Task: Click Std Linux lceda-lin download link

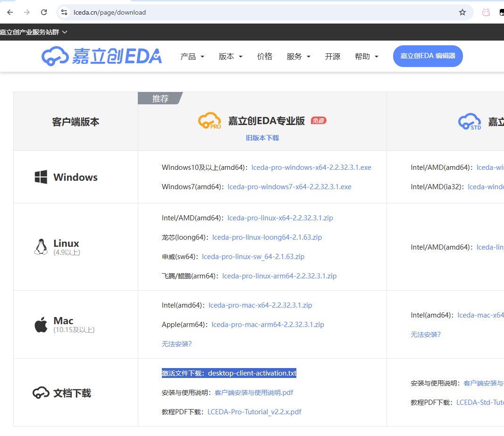Action: (x=490, y=247)
